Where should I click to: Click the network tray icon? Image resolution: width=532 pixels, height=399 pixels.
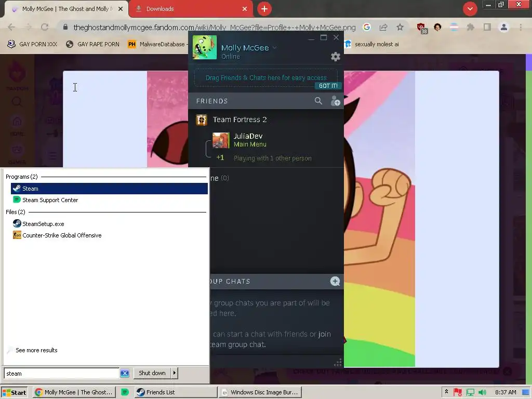pyautogui.click(x=470, y=392)
